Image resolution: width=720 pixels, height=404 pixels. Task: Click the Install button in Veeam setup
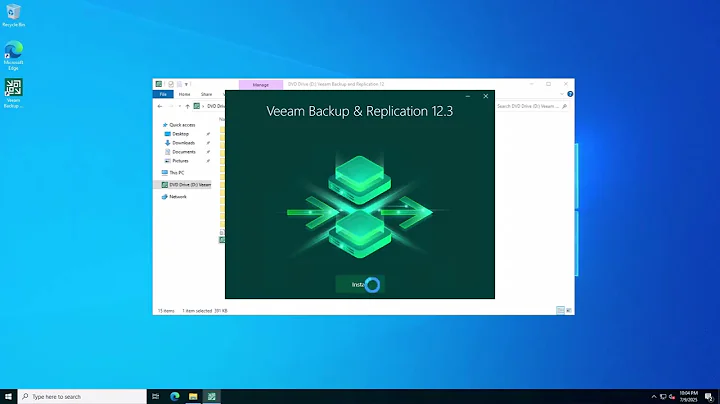click(360, 284)
